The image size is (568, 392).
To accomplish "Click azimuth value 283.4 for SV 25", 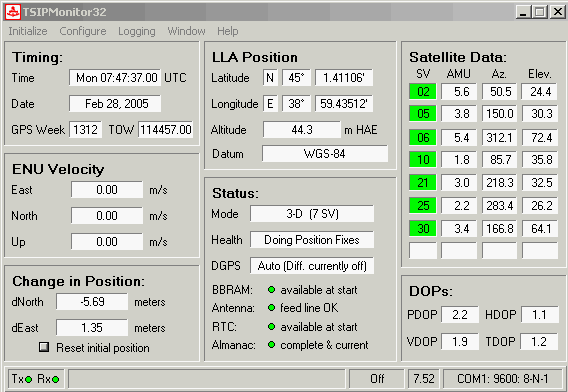I will click(x=500, y=205).
